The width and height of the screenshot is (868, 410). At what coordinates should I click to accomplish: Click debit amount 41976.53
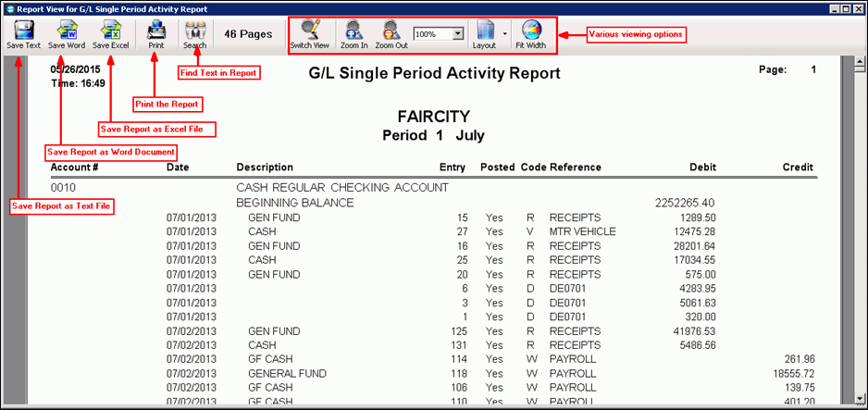[x=693, y=331]
